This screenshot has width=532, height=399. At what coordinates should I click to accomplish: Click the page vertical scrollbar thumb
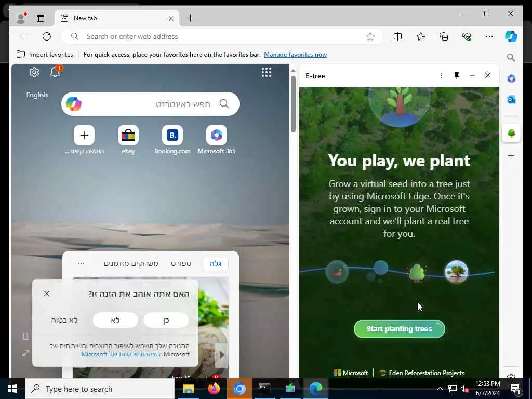tap(293, 104)
